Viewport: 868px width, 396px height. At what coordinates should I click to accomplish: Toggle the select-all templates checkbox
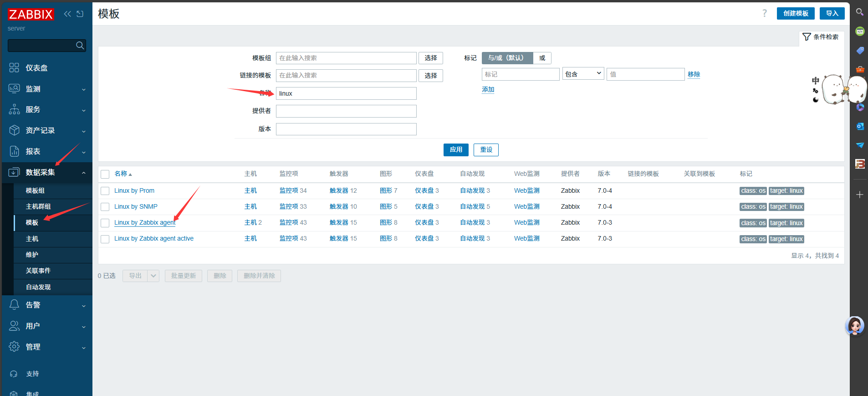(105, 174)
